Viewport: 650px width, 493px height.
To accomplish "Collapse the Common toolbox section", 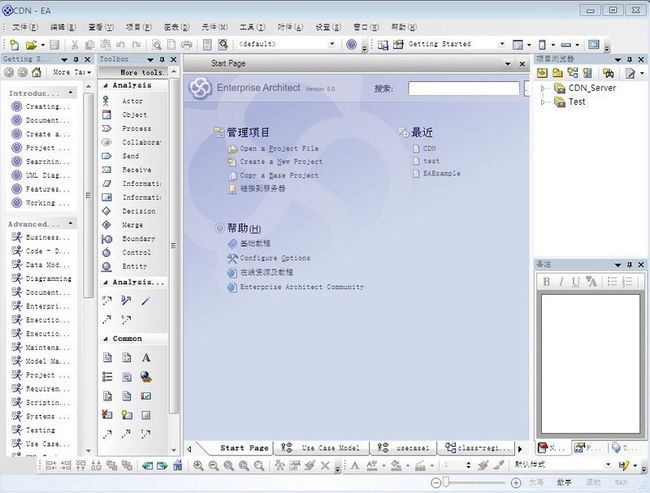I will (x=106, y=339).
